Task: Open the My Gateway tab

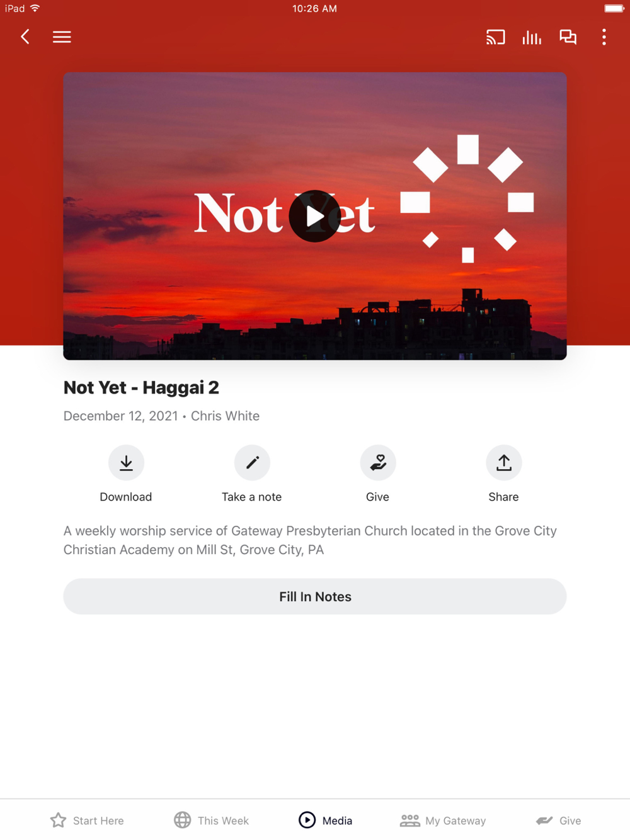Action: point(443,820)
